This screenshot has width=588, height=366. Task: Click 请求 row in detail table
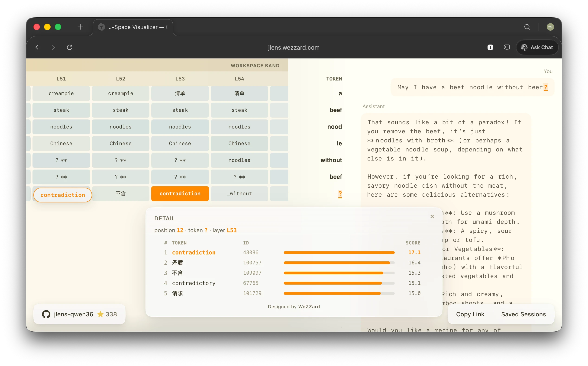coord(292,293)
